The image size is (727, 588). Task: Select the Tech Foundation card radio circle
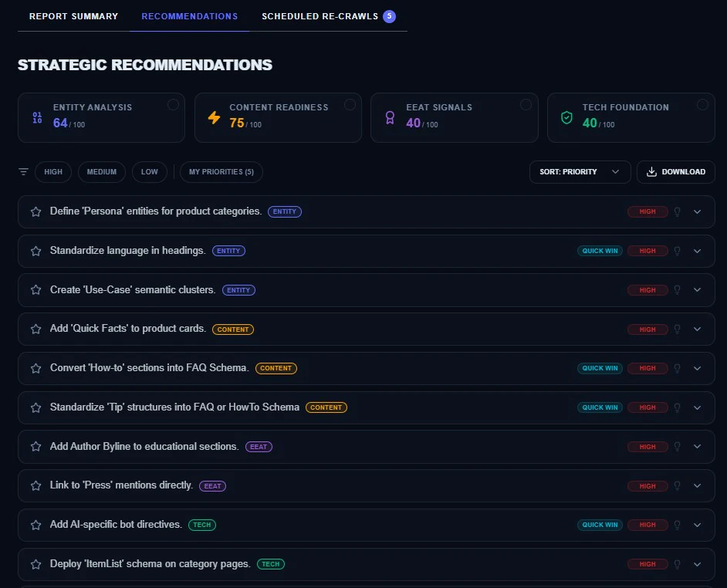tap(702, 105)
